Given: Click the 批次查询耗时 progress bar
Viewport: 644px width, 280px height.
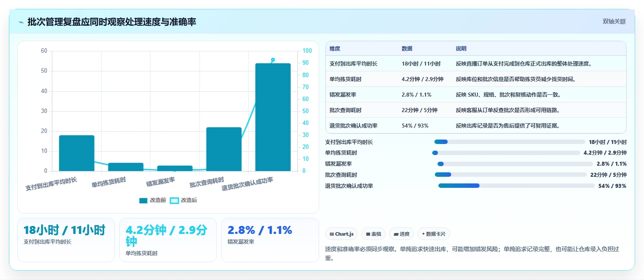Looking at the screenshot, I should pos(511,175).
